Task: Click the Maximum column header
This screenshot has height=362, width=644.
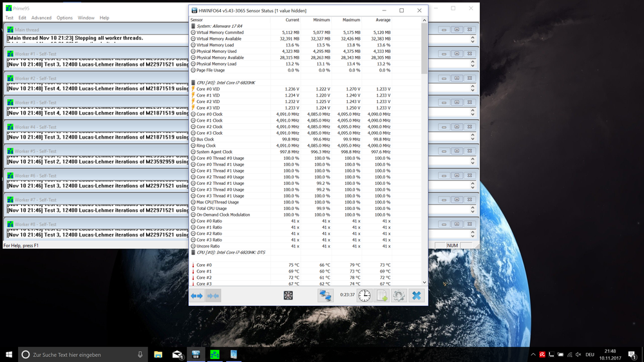Action: click(351, 20)
